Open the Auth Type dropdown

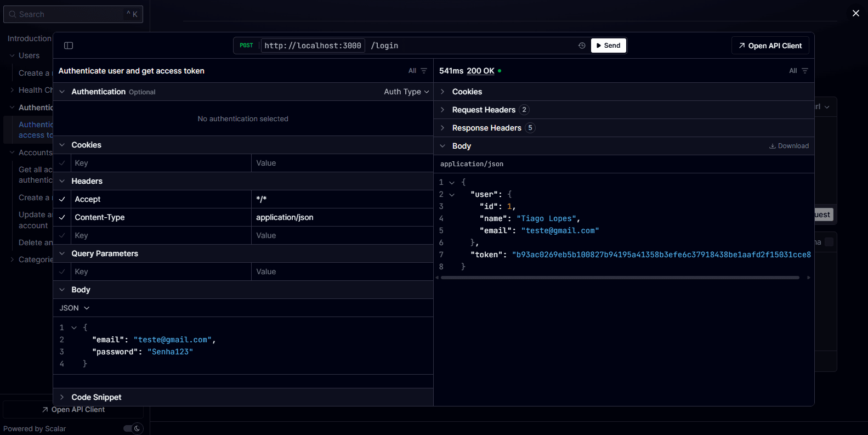(x=406, y=92)
